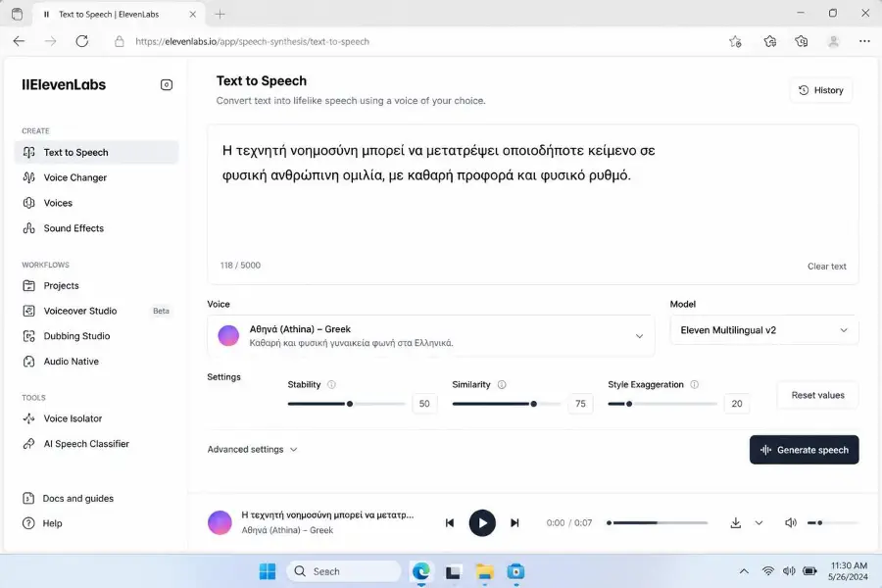This screenshot has height=588, width=882.
Task: Download the generated audio
Action: [735, 523]
